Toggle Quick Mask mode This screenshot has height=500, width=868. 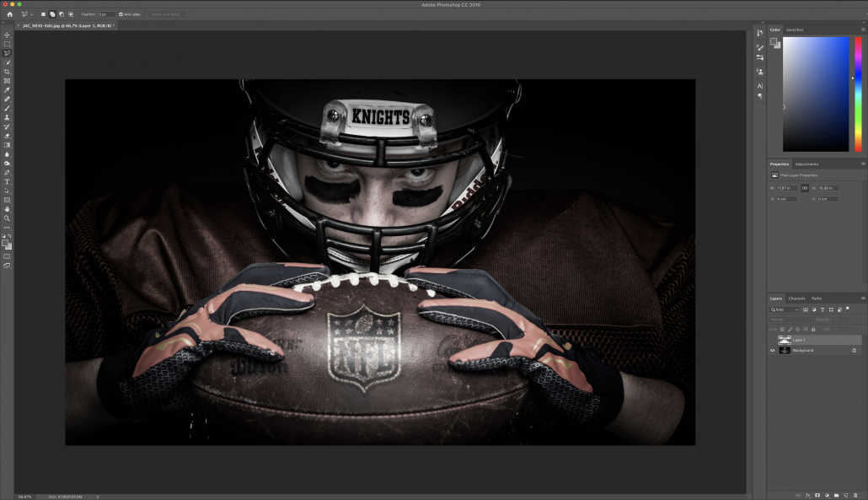coord(8,256)
